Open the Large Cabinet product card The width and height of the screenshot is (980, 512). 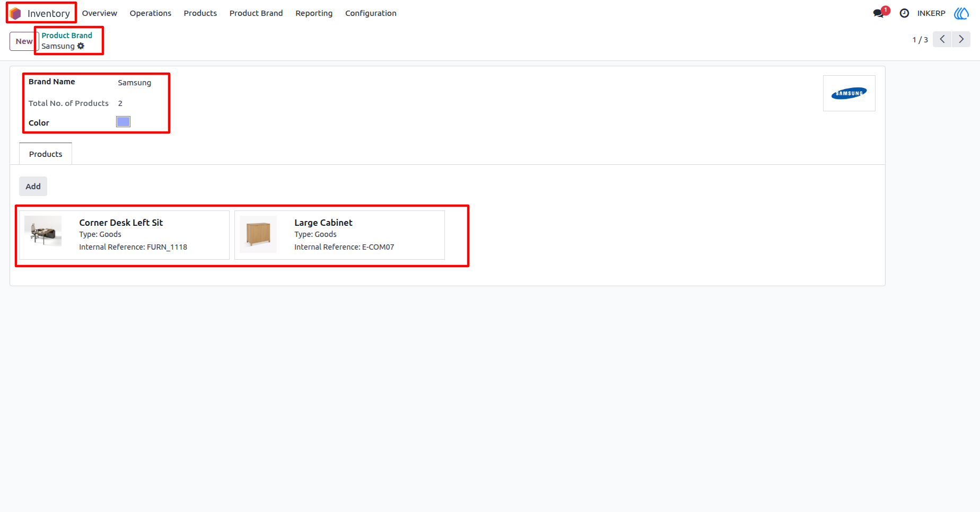click(339, 235)
